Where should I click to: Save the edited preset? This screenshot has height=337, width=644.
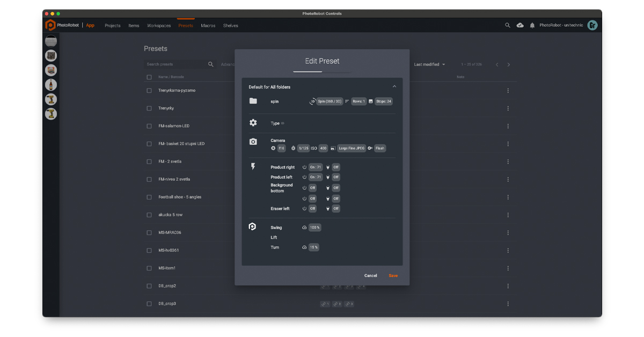tap(393, 275)
